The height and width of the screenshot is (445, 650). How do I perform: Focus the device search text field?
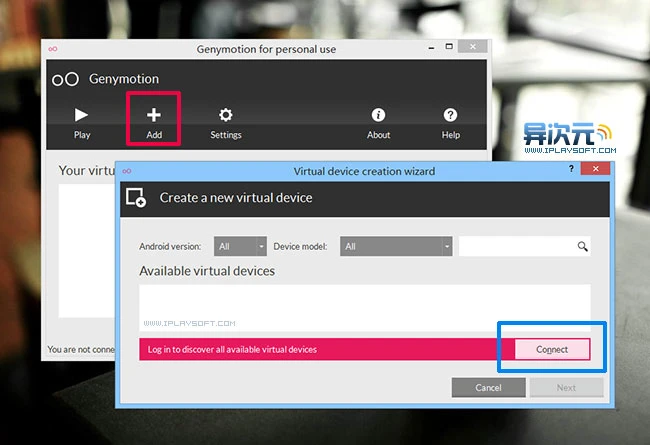tap(515, 246)
